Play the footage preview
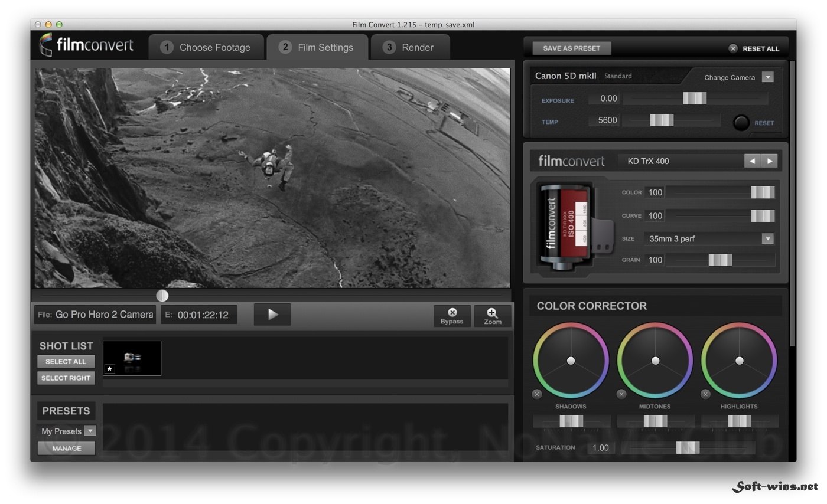This screenshot has width=827, height=504. point(272,315)
